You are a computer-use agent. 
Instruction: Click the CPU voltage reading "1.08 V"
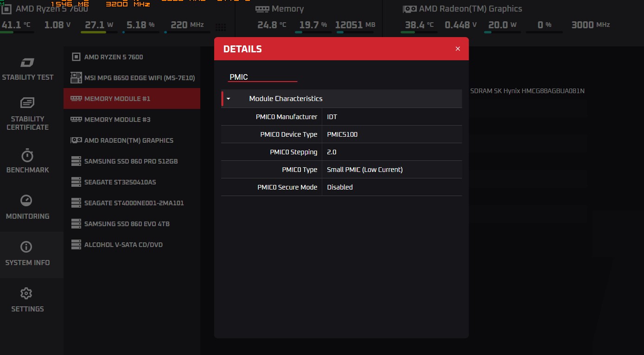click(57, 25)
